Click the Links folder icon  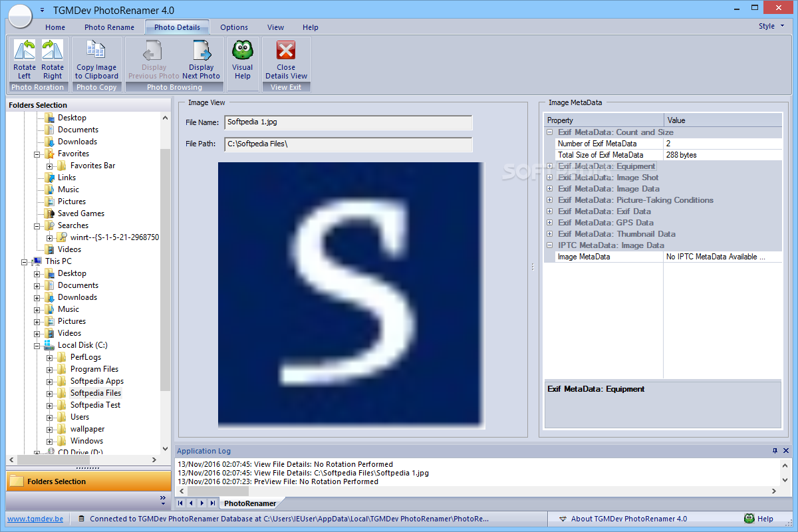pyautogui.click(x=49, y=178)
